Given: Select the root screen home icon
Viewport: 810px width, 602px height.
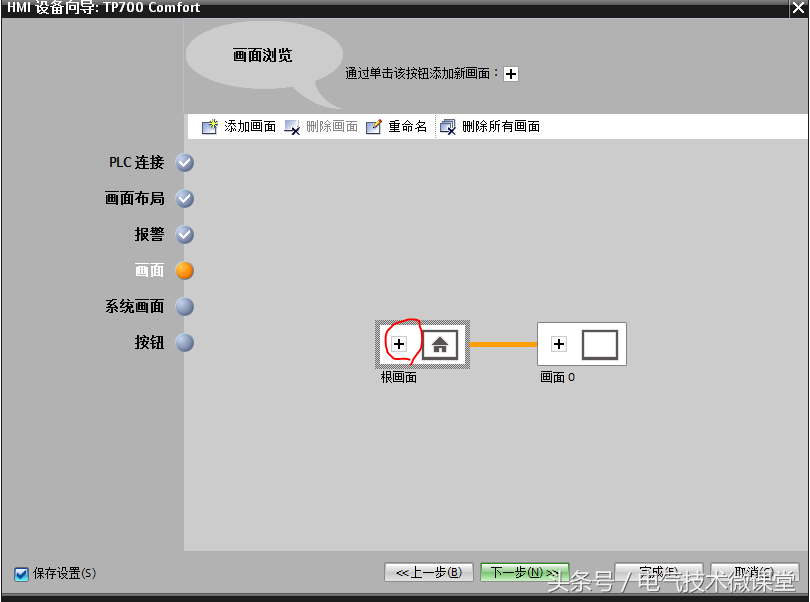Looking at the screenshot, I should click(x=440, y=344).
